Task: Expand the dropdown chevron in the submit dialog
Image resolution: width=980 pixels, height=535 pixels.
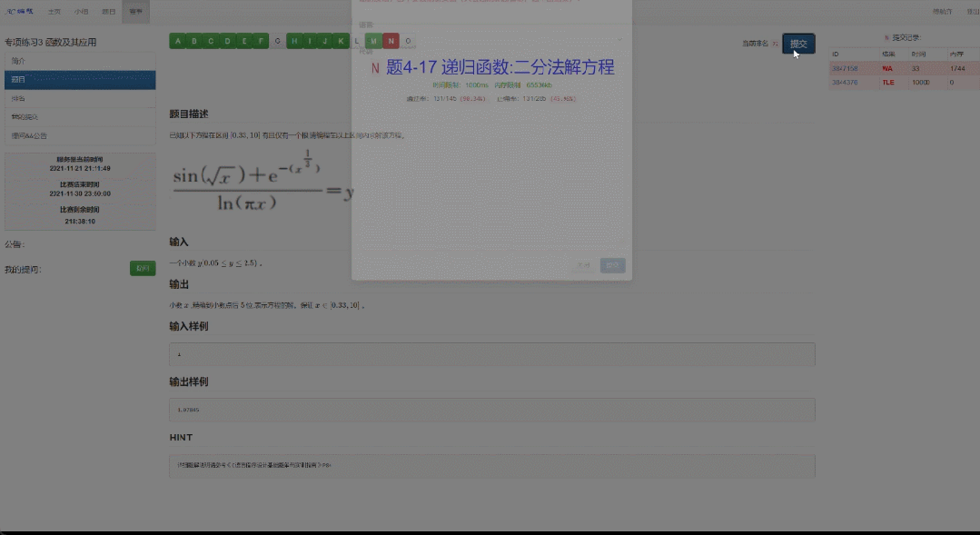Action: pos(620,39)
